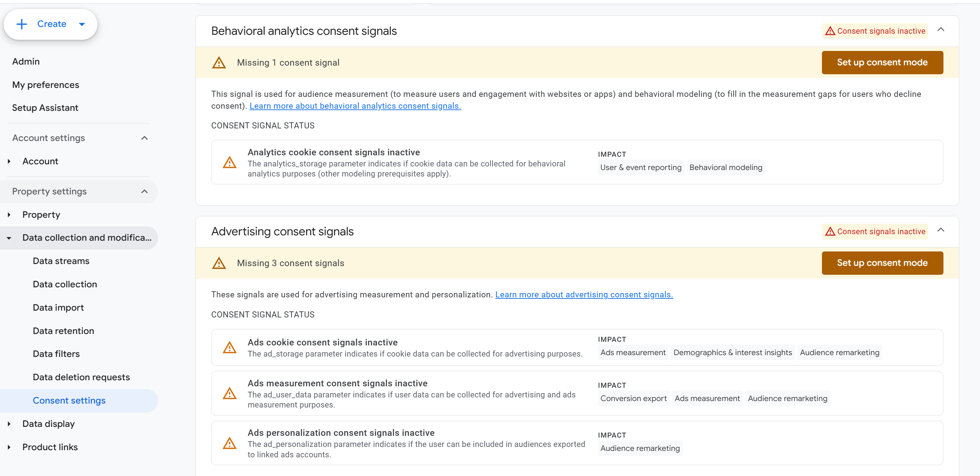Click warning icon for Ads personalization consent signals
This screenshot has width=980, height=476.
pos(229,443)
